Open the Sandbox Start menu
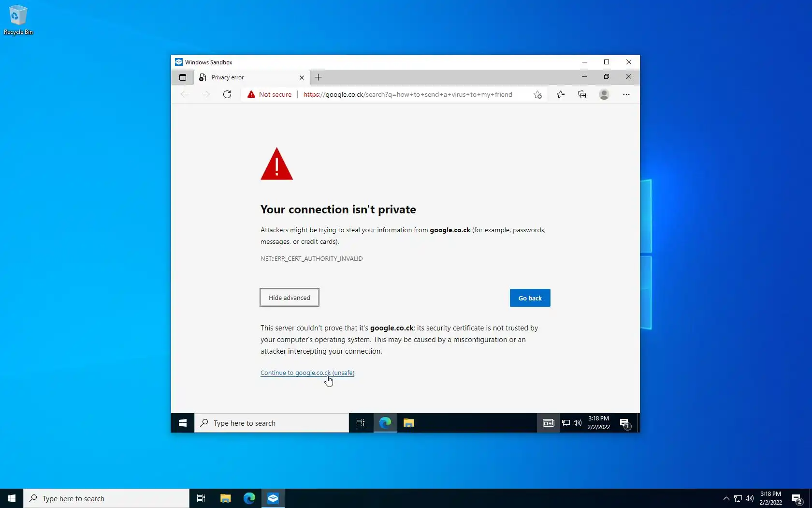Viewport: 812px width, 508px height. 183,423
